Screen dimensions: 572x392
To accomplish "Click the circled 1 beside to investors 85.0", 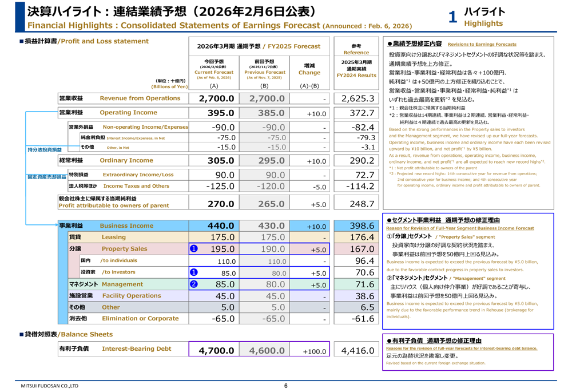I will point(193,272).
